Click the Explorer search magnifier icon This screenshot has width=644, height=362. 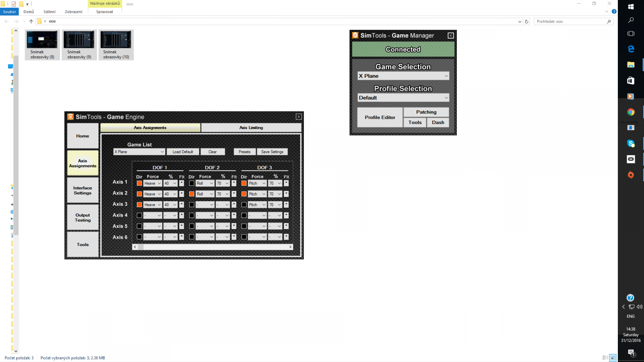[x=609, y=21]
